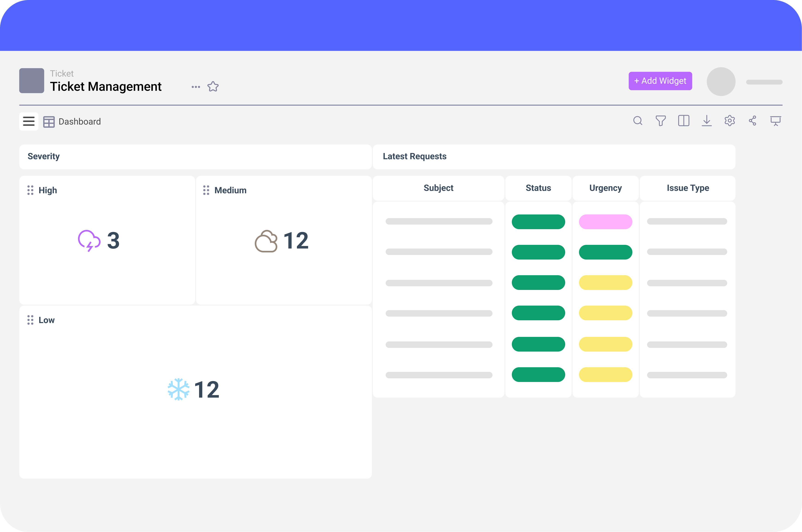802x532 pixels.
Task: Open the three-dot more options menu
Action: pos(196,87)
